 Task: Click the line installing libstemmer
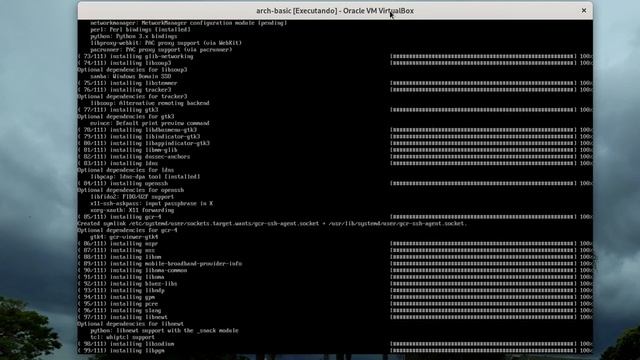[x=127, y=83]
